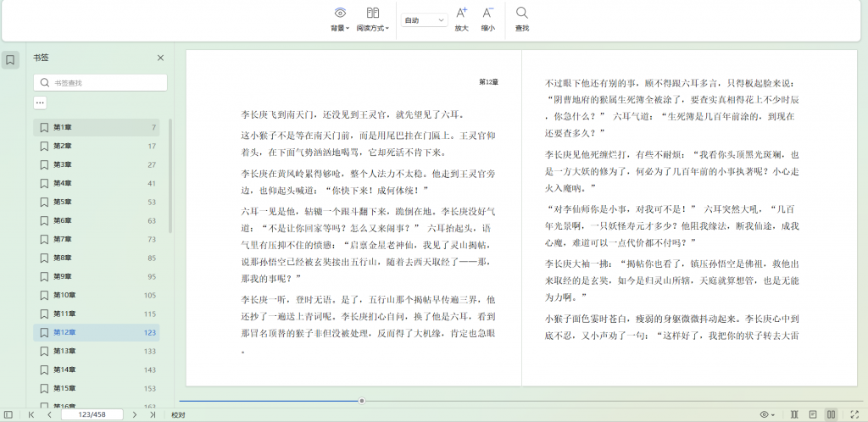Select 第13章 in bookmark list
868x422 pixels.
click(x=97, y=351)
